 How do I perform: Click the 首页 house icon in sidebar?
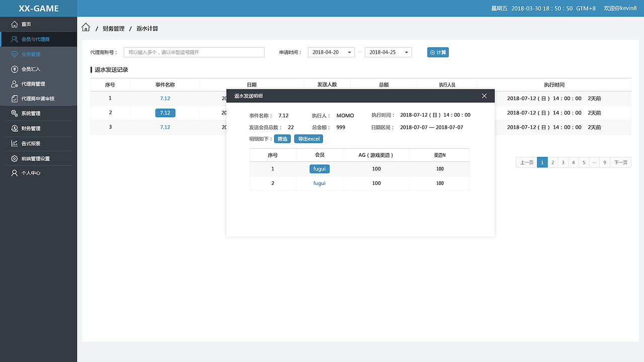click(14, 24)
